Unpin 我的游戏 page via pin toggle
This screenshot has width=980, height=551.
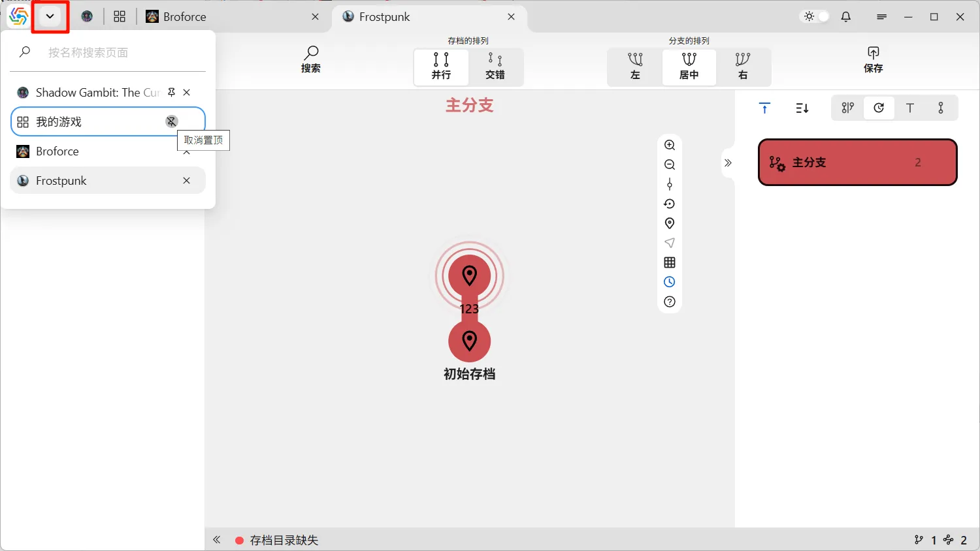click(171, 121)
